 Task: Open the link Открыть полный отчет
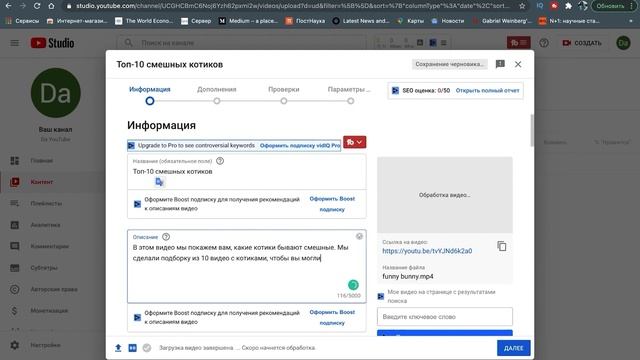[x=487, y=91]
